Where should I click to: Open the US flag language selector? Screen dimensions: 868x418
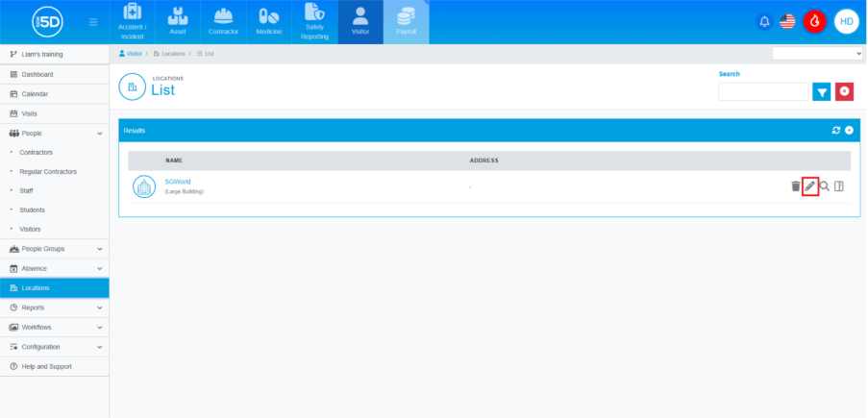(787, 21)
